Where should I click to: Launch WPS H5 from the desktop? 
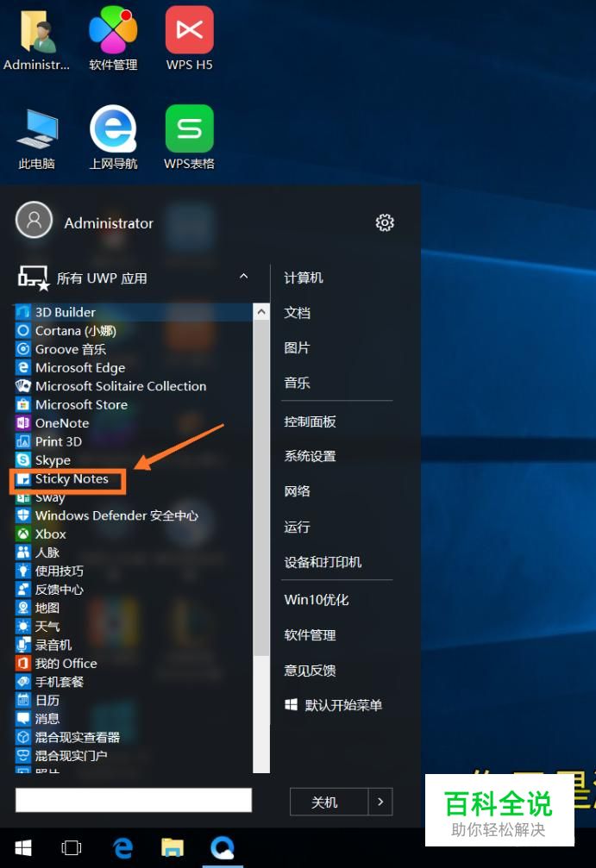coord(190,39)
